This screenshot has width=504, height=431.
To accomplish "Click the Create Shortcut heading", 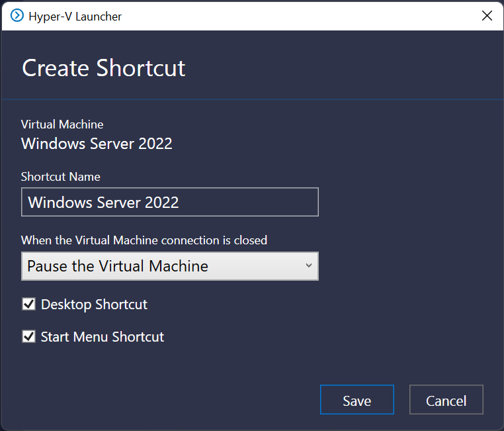I will point(103,68).
